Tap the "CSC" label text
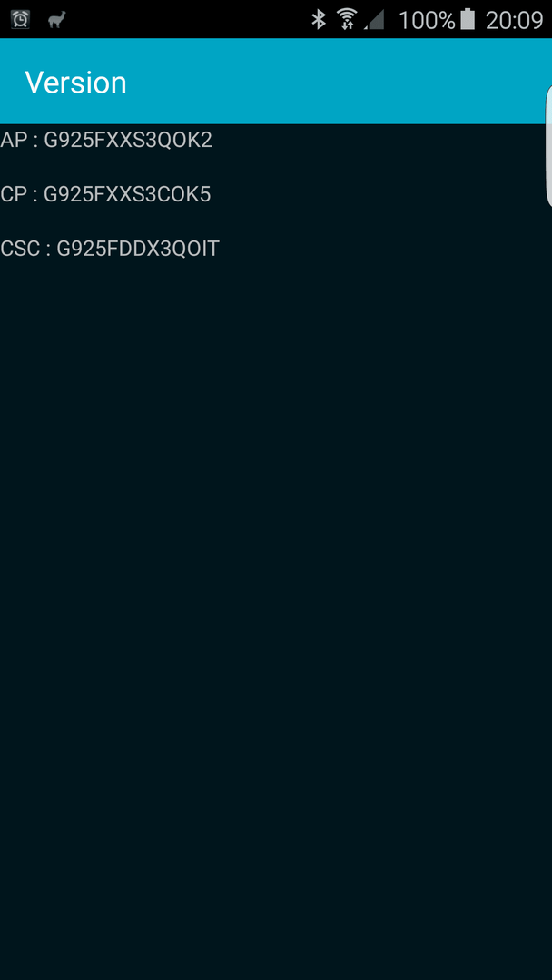 (20, 249)
